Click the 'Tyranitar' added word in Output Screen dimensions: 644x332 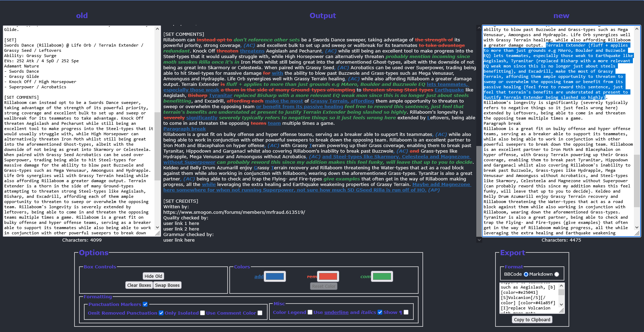pyautogui.click(x=220, y=95)
